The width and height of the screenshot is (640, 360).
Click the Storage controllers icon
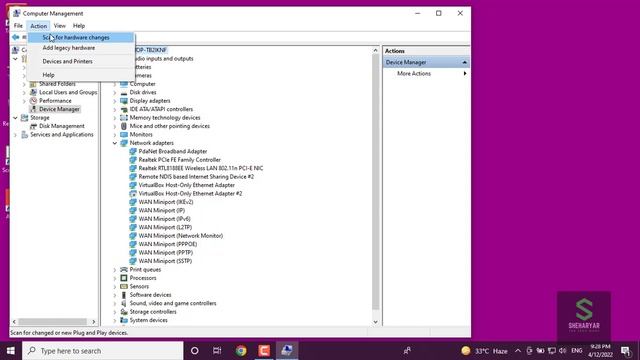click(124, 312)
